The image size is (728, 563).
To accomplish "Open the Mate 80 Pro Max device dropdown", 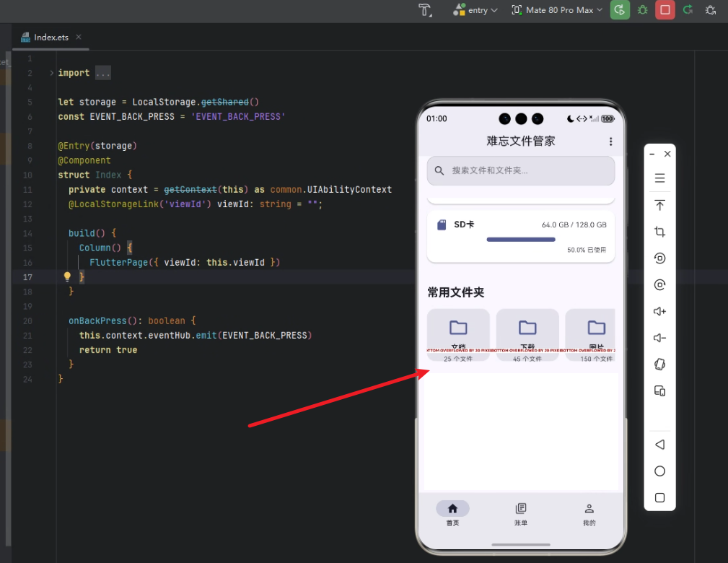I will [557, 10].
